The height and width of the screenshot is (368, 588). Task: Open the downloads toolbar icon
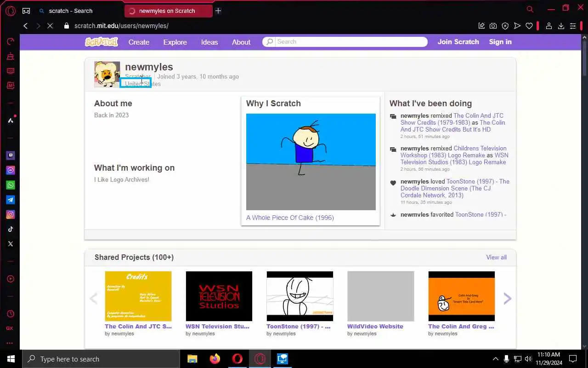tap(561, 26)
